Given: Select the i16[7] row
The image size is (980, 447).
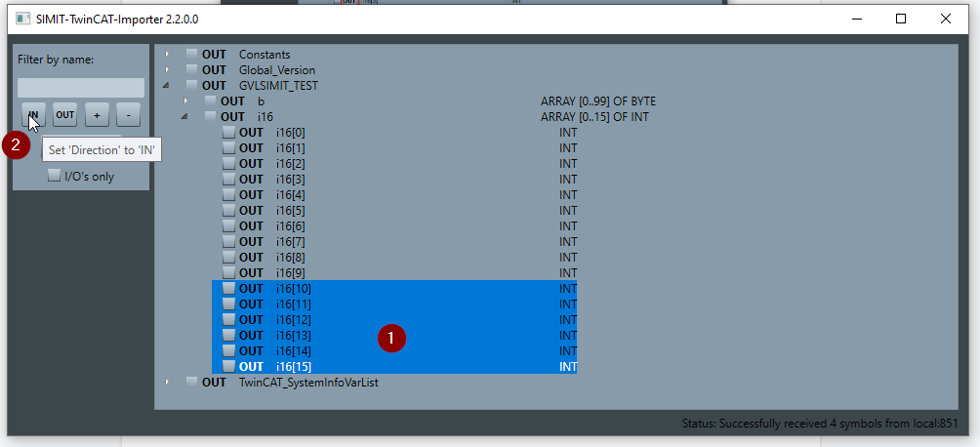Looking at the screenshot, I should 394,241.
